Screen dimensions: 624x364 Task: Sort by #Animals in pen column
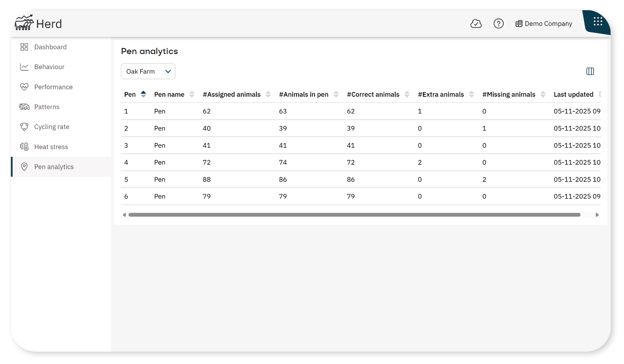pos(336,94)
